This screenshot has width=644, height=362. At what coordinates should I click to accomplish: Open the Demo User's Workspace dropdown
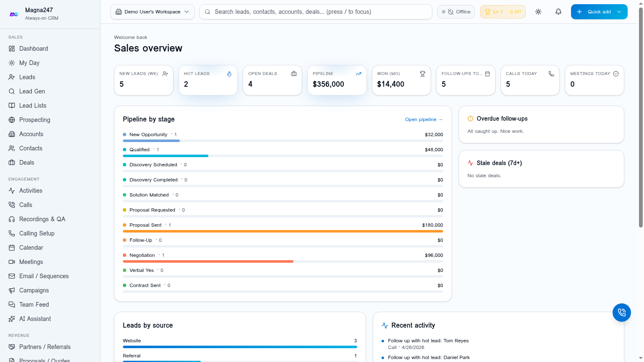click(153, 12)
